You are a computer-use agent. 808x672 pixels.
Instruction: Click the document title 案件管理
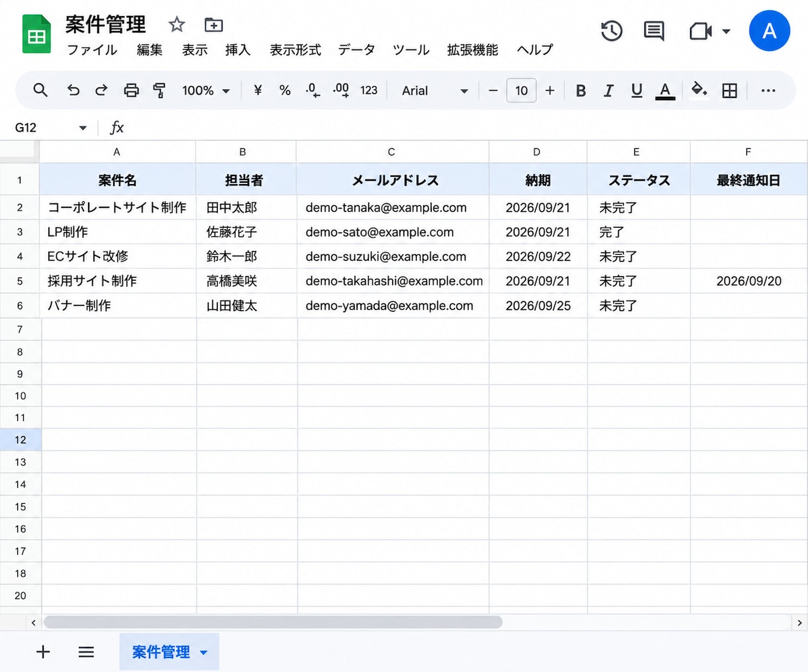pos(105,24)
